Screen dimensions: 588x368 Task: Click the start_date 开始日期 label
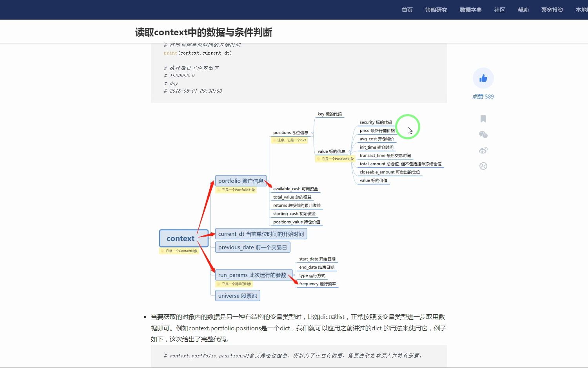point(317,259)
